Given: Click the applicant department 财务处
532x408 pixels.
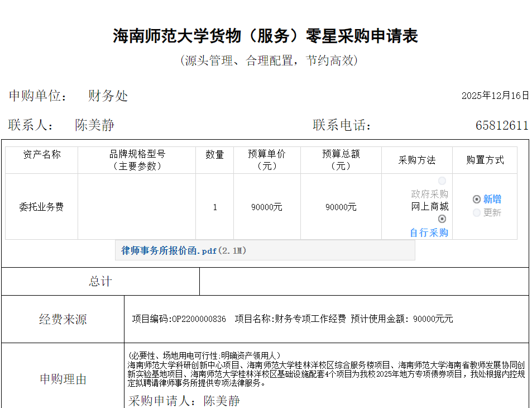Looking at the screenshot, I should point(108,96).
